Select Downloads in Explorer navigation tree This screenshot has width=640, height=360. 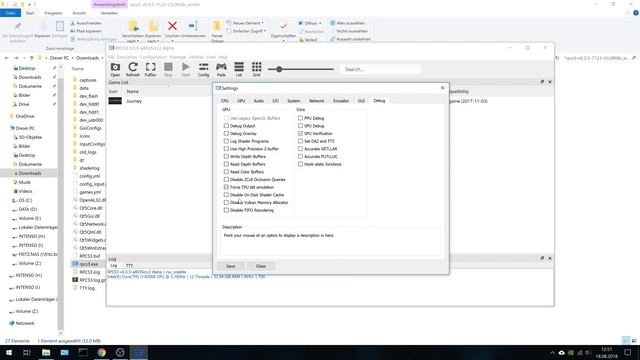(x=30, y=173)
